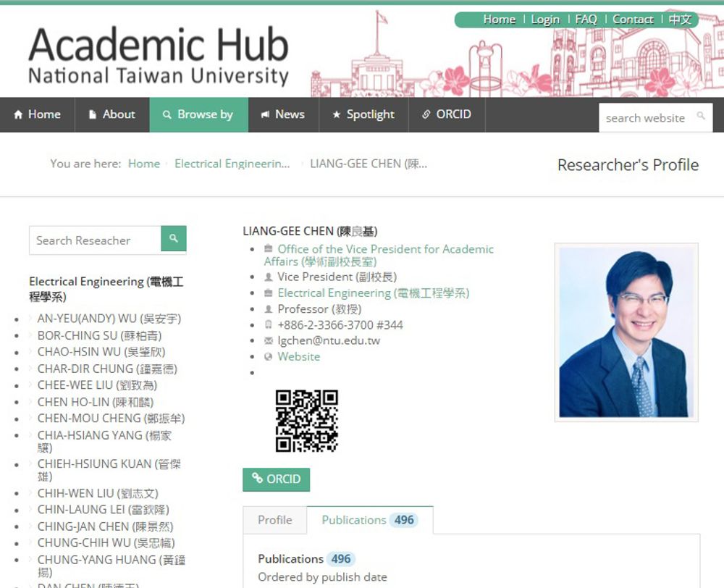The width and height of the screenshot is (724, 588).
Task: Click the Academic Hub logo
Action: click(x=159, y=56)
